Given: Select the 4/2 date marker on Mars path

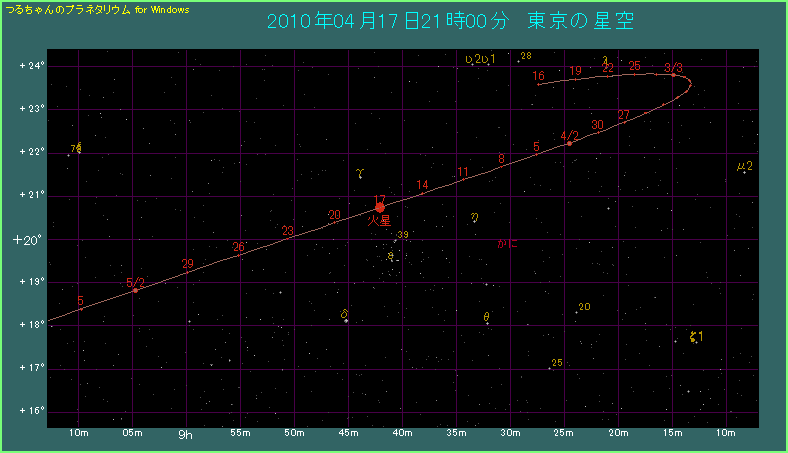Looking at the screenshot, I should 570,143.
